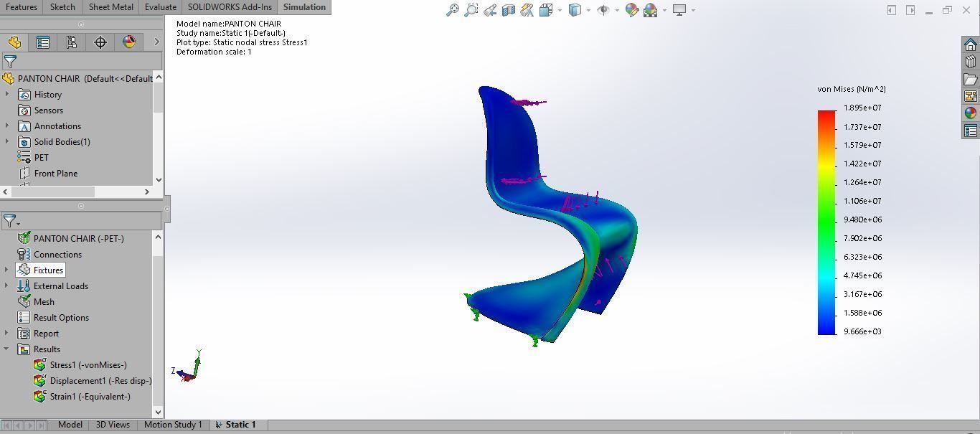Click the filter funnel in feature tree
The height and width of the screenshot is (434, 980).
[x=10, y=62]
